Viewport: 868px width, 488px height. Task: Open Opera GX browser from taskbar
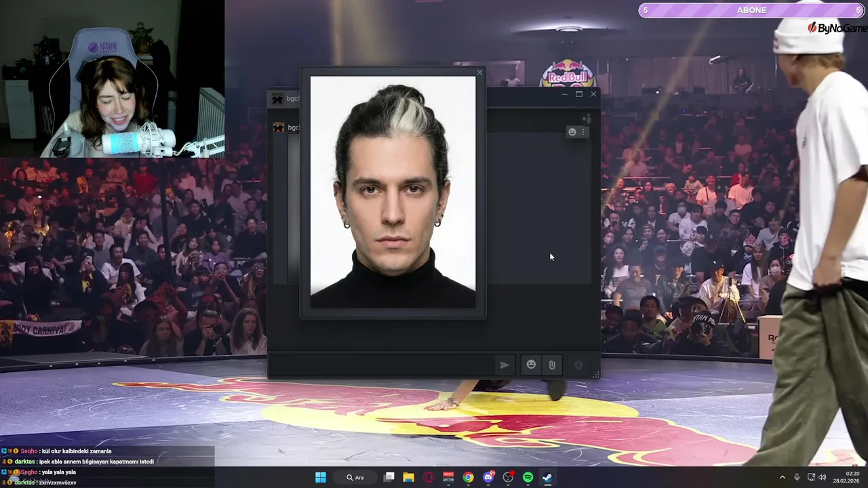coord(429,477)
